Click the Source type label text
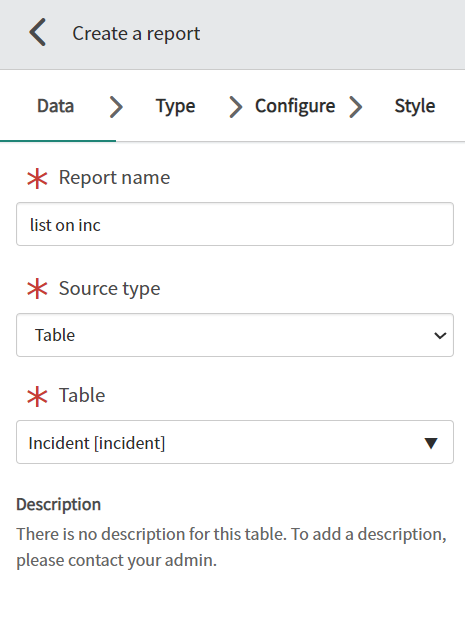Viewport: 465px width, 643px height. pos(109,289)
